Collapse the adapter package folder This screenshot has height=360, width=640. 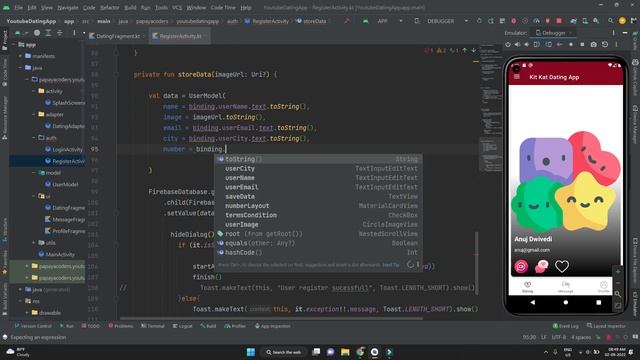coord(34,114)
